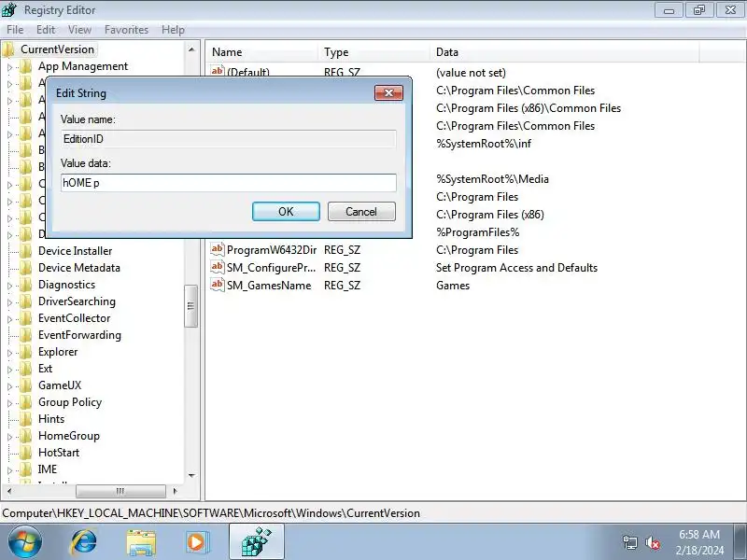Click the App Management folder icon
This screenshot has height=560, width=747.
(x=26, y=66)
